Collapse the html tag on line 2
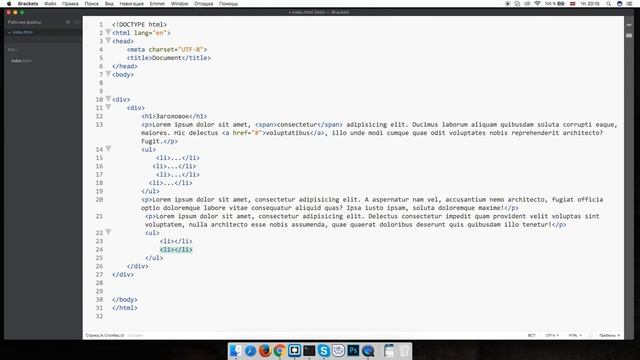This screenshot has height=360, width=640. [x=108, y=32]
